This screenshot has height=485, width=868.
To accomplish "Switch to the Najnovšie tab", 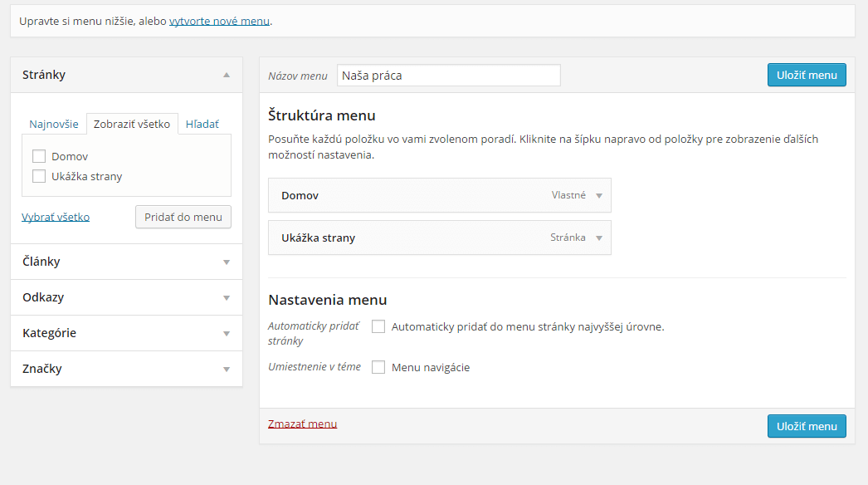I will tap(54, 125).
